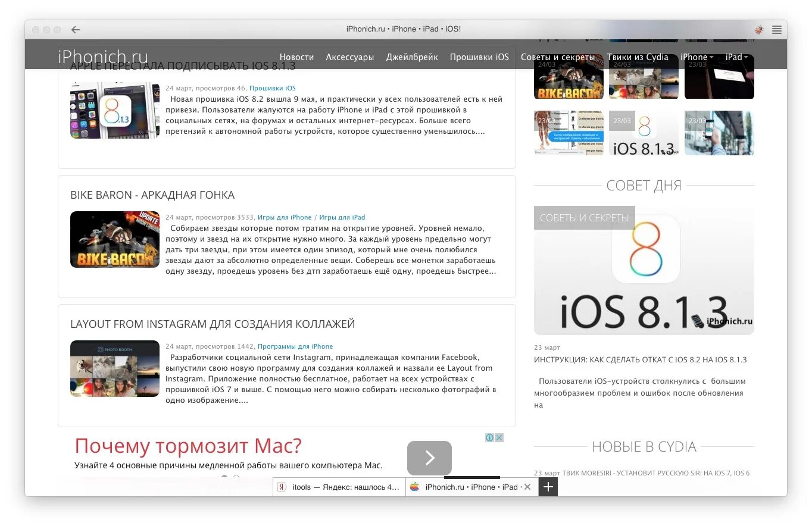Click the Программы для iPhone category link
Image resolution: width=812 pixels, height=526 pixels.
295,346
